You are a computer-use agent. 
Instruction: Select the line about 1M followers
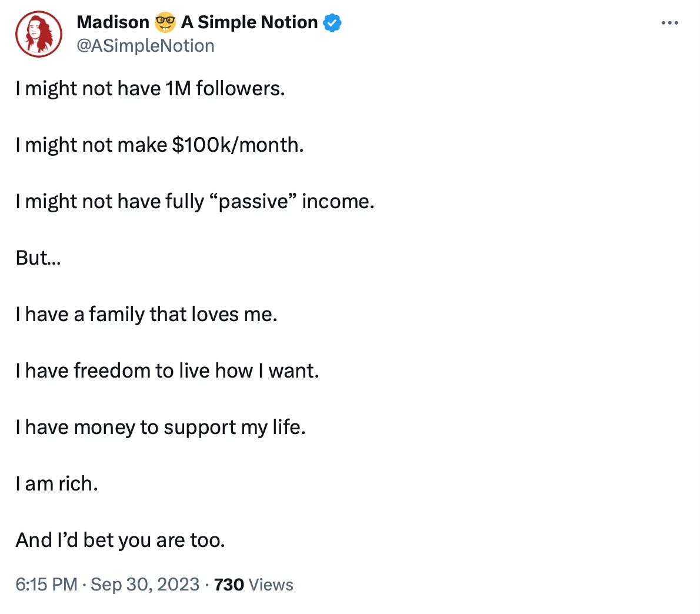[151, 88]
